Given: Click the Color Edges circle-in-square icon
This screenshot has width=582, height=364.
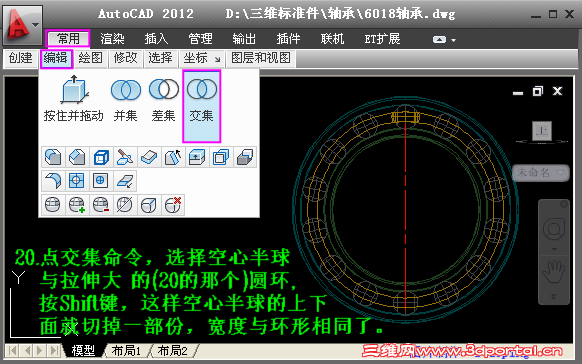Looking at the screenshot, I should coord(101,181).
